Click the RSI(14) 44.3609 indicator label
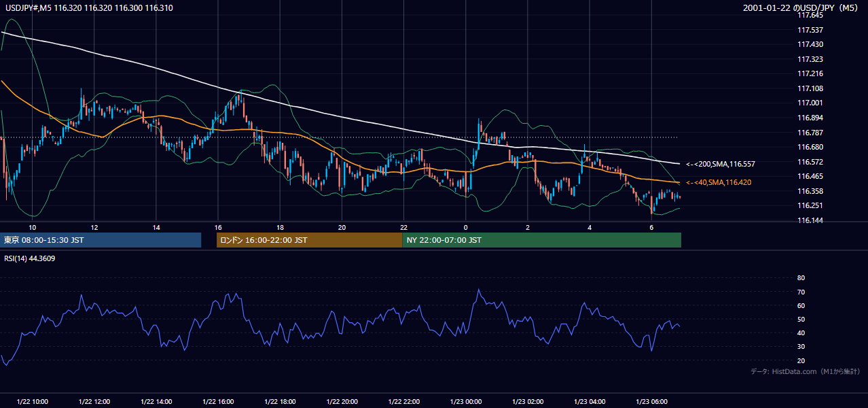This screenshot has width=868, height=408. (x=30, y=258)
